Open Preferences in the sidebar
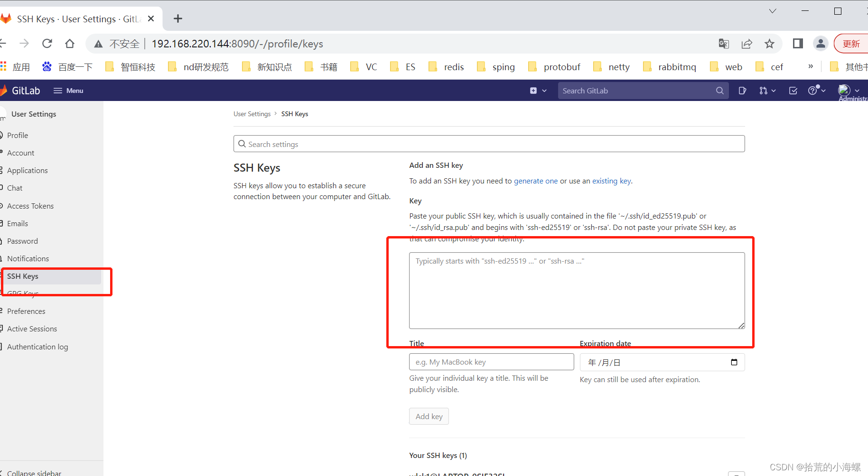868x476 pixels. pos(26,311)
